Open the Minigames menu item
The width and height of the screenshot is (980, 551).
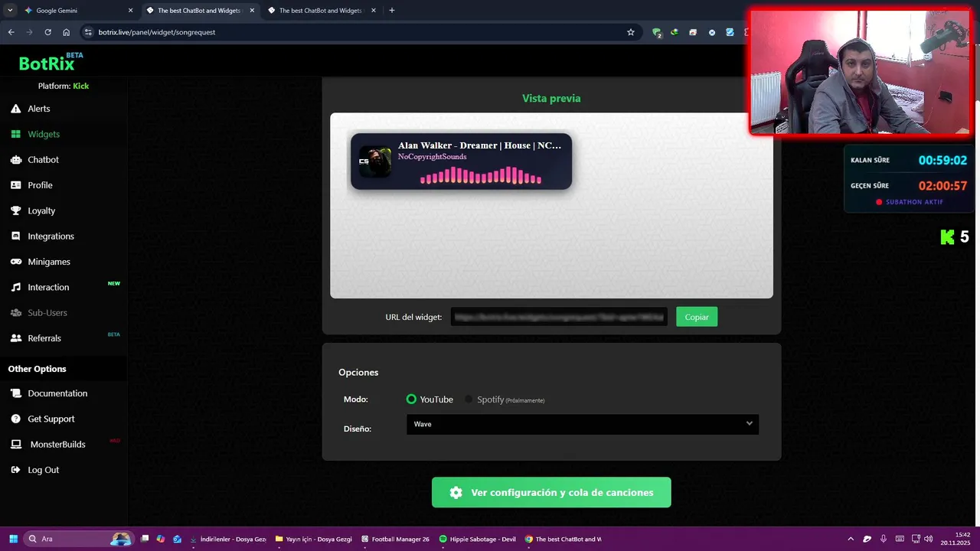tap(49, 262)
